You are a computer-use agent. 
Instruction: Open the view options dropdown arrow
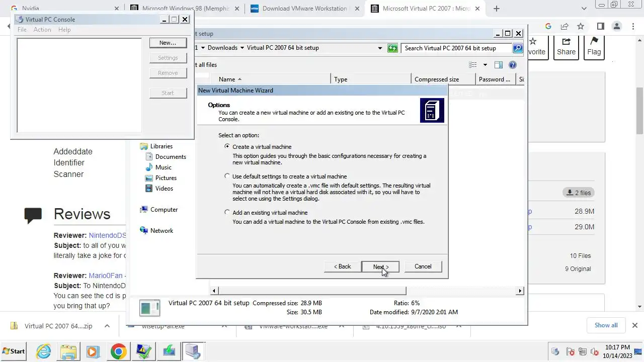(485, 65)
